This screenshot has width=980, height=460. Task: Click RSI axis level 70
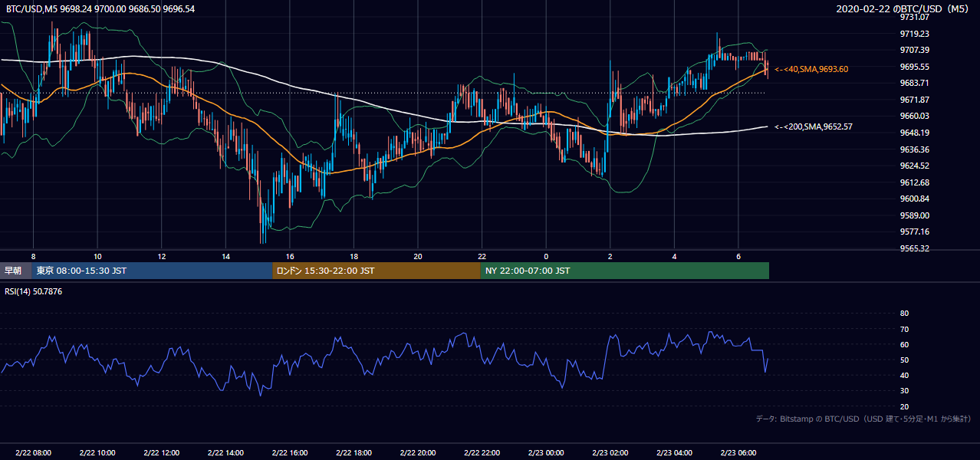click(x=904, y=329)
